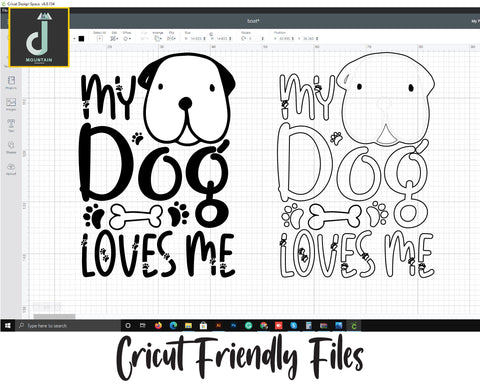
Task: Open File Explorer from the taskbar
Action: (x=188, y=326)
